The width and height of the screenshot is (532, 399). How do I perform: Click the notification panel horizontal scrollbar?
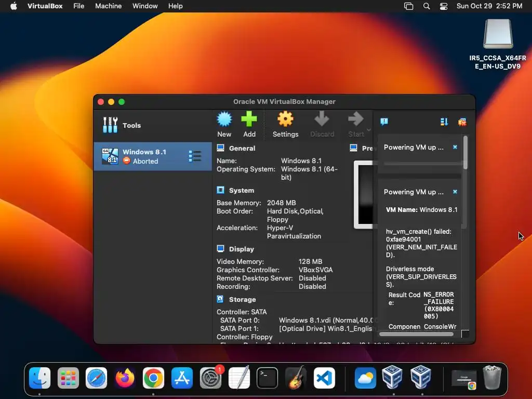click(416, 334)
